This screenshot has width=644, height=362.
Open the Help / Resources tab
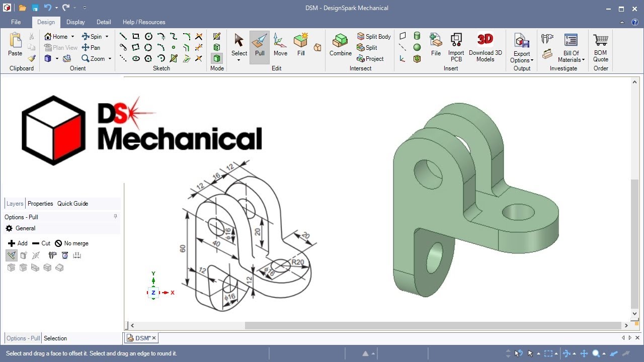pyautogui.click(x=144, y=22)
